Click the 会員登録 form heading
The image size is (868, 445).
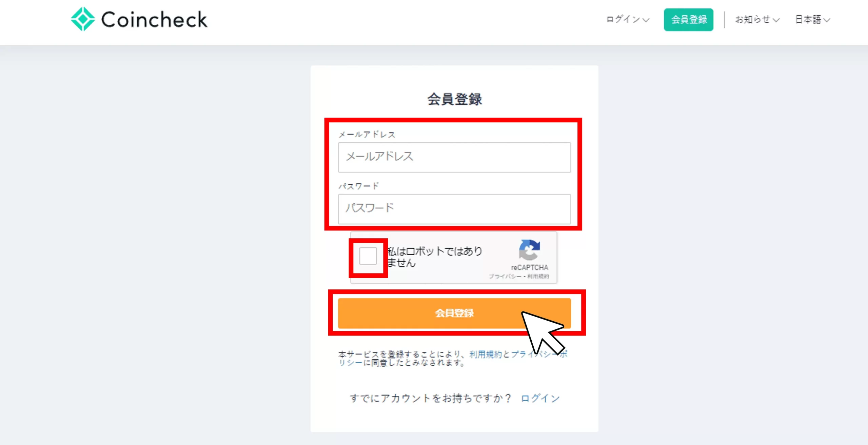[x=454, y=99]
